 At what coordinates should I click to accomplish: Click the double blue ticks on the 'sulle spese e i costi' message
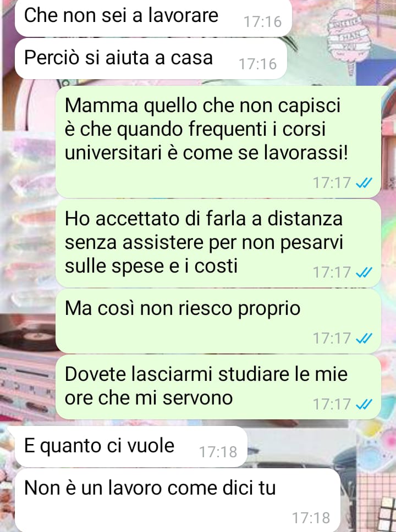(364, 273)
